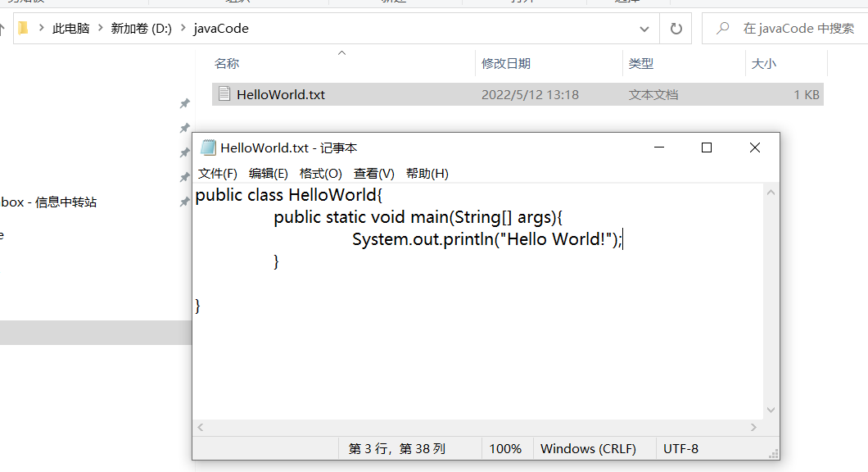
Task: Click the sort arrow above the 名称 column
Action: [x=341, y=53]
